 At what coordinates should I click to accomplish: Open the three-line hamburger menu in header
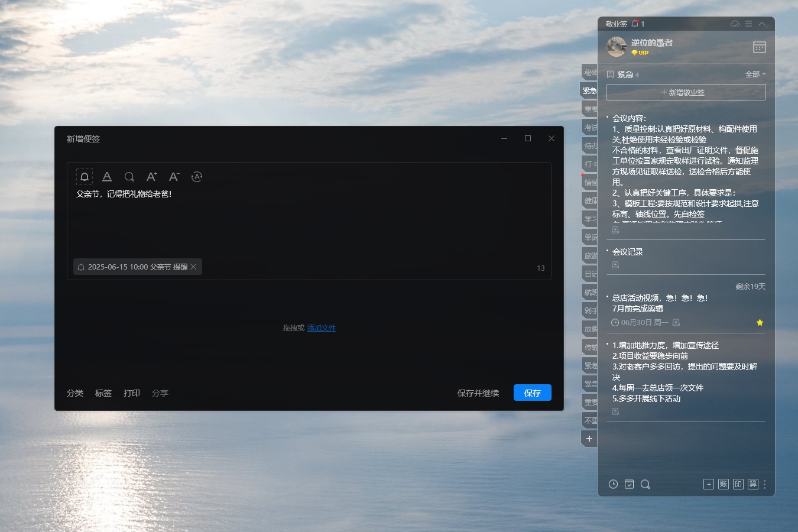(748, 24)
